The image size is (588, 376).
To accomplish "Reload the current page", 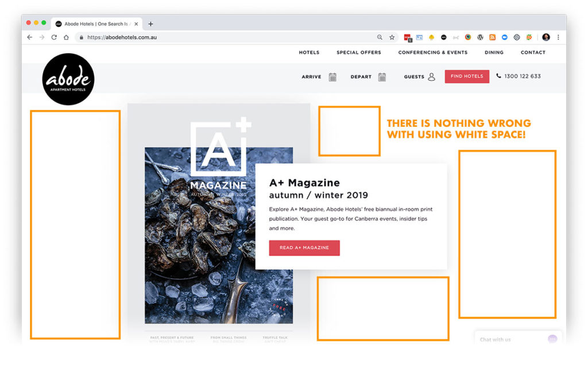I will point(54,37).
